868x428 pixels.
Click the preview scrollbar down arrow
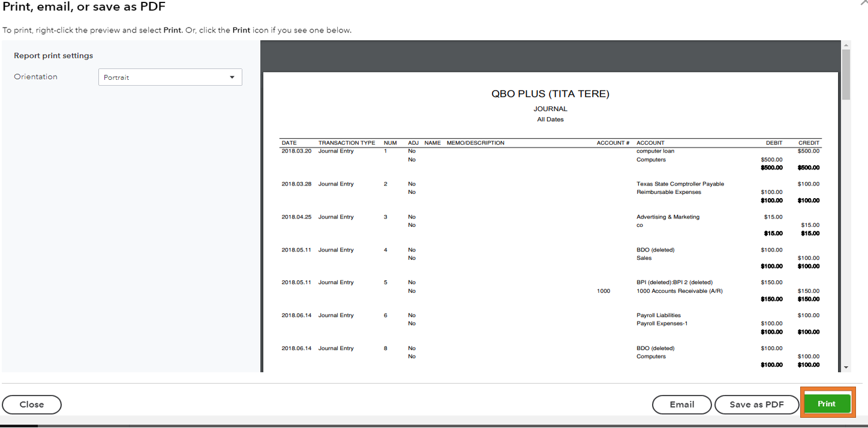pos(846,367)
